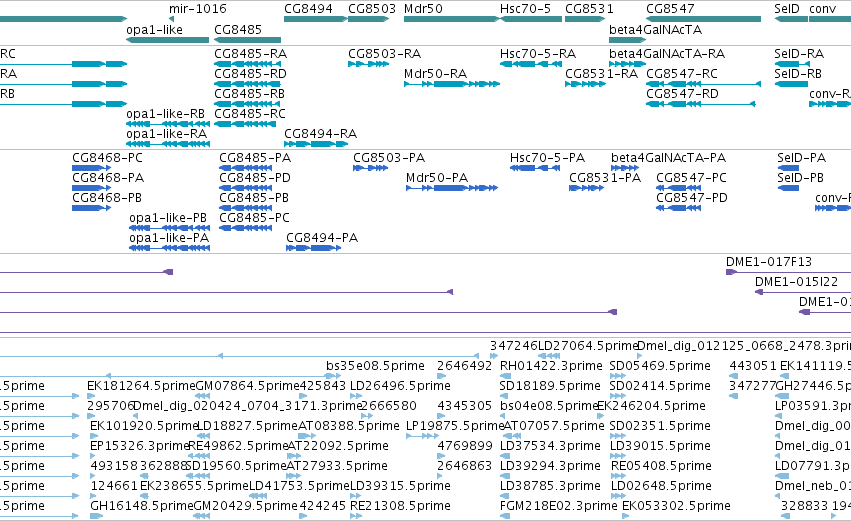Select the Mdr50-RA transcript

[x=452, y=84]
